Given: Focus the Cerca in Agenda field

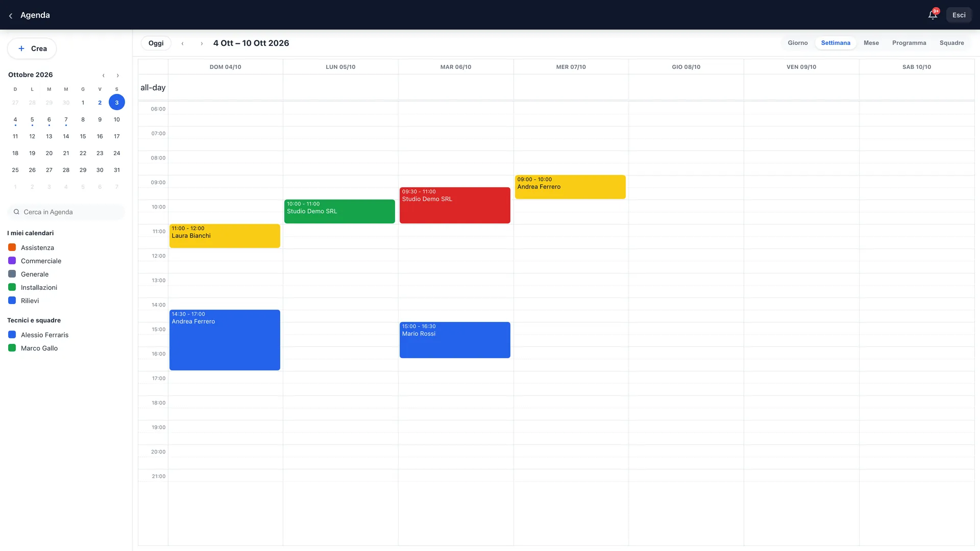Looking at the screenshot, I should click(x=66, y=212).
